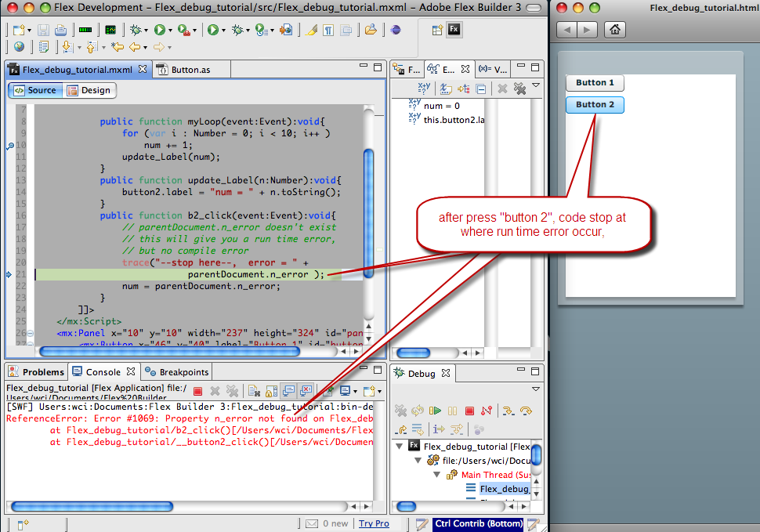This screenshot has width=760, height=532.
Task: Toggle Source mode in the editor
Action: click(x=34, y=90)
